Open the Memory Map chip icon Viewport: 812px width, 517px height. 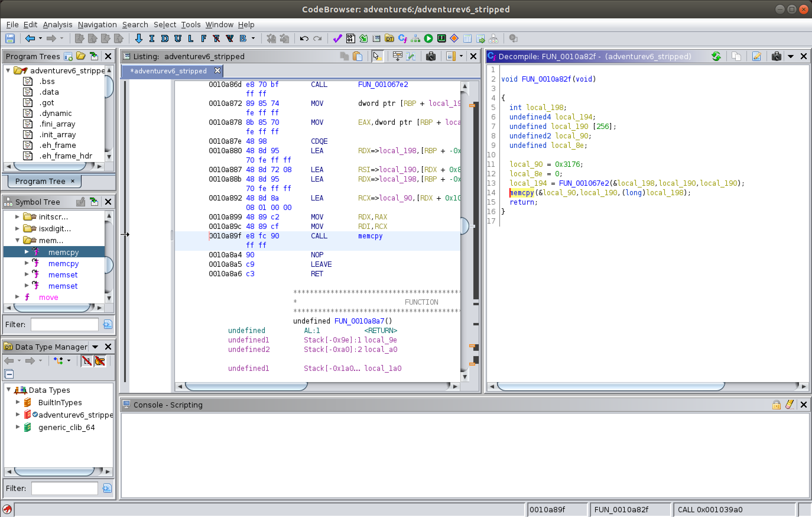pos(441,38)
